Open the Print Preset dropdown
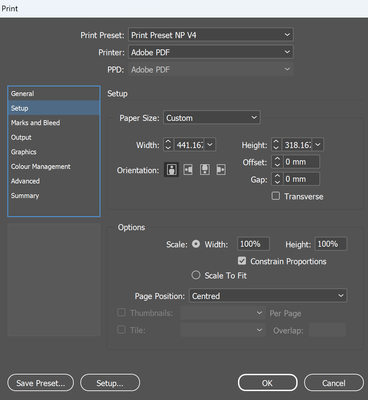 pos(211,35)
